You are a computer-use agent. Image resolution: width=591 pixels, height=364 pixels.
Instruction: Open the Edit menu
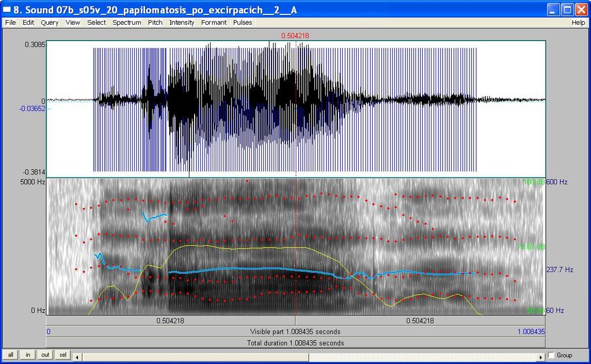28,23
